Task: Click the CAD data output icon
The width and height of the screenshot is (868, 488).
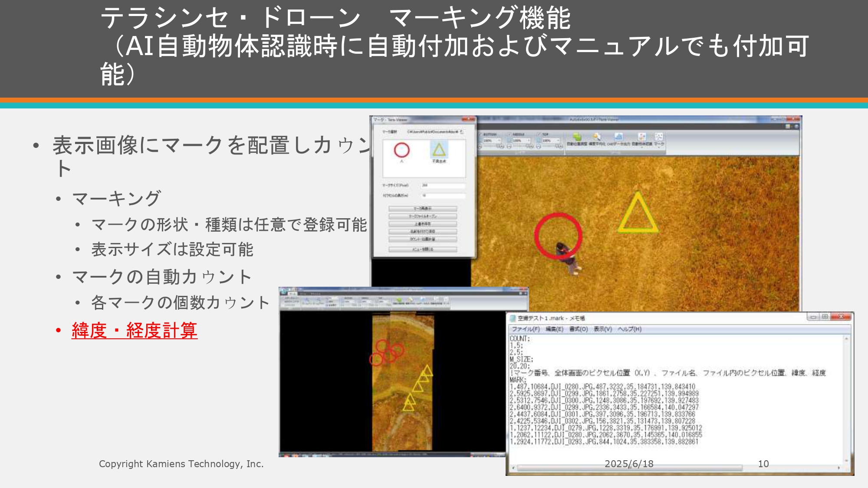Action: pyautogui.click(x=618, y=137)
